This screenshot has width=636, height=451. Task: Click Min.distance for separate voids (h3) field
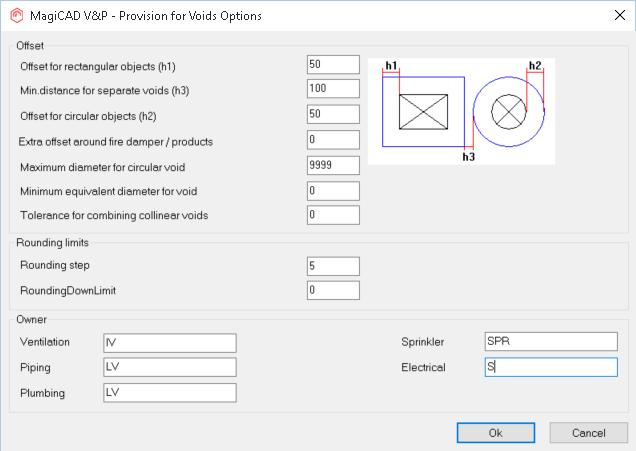click(x=333, y=90)
